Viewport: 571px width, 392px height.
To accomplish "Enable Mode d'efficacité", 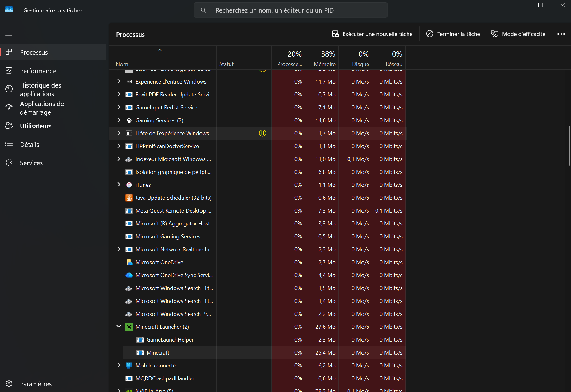I will tap(518, 34).
